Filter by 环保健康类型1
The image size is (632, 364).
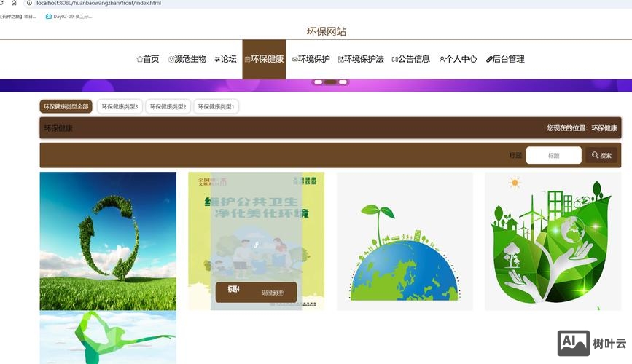point(216,107)
